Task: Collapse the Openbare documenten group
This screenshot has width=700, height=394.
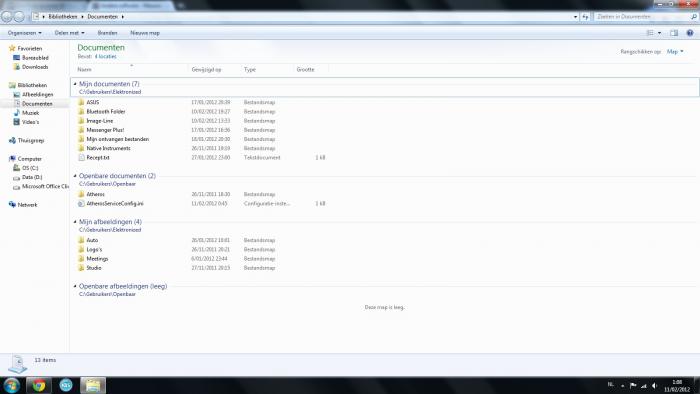Action: pos(75,176)
